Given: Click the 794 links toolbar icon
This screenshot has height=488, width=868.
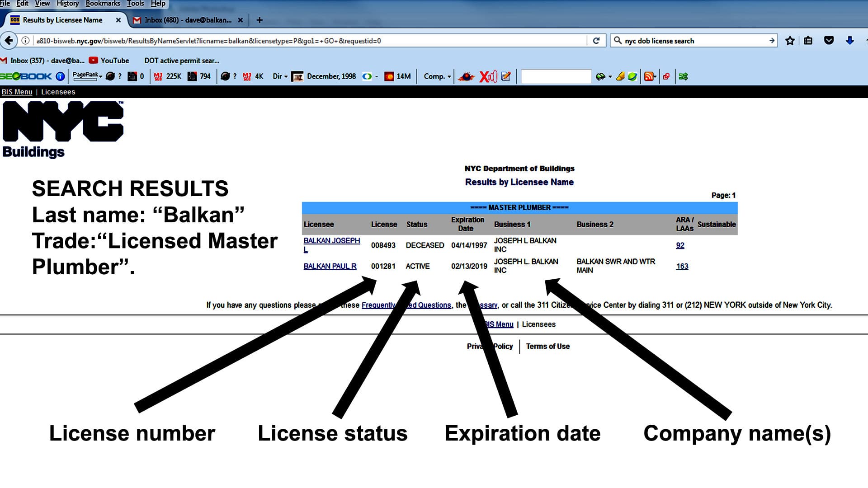Looking at the screenshot, I should coord(192,76).
